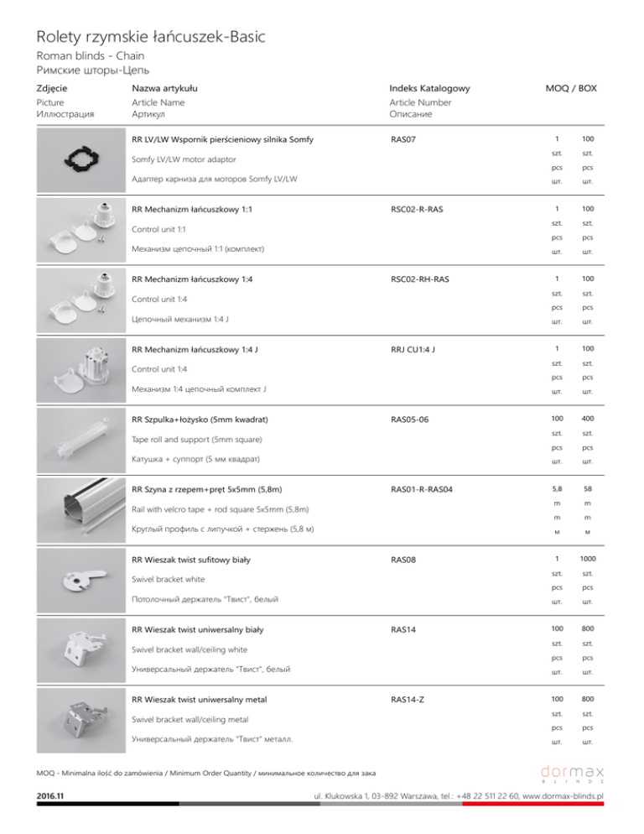Select the RAS14-Z catalog index
Image resolution: width=644 pixels, height=834 pixels.
pyautogui.click(x=408, y=700)
